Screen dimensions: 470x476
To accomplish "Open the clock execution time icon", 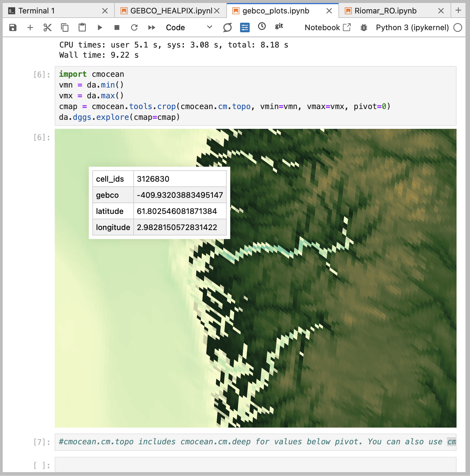I will click(x=262, y=26).
